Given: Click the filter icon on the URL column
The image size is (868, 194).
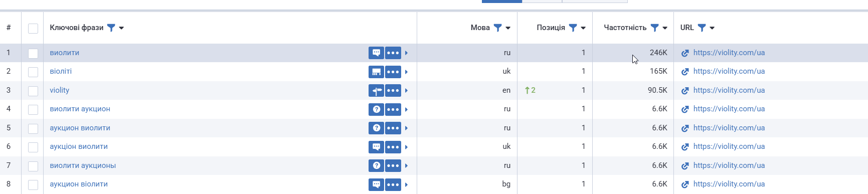Looking at the screenshot, I should pyautogui.click(x=702, y=28).
